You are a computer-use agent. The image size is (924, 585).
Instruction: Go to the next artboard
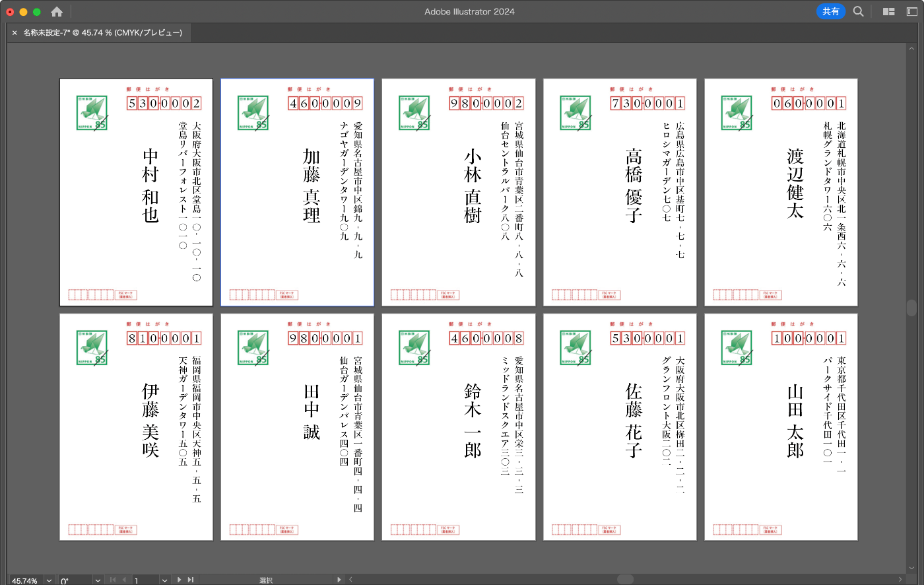click(x=180, y=580)
